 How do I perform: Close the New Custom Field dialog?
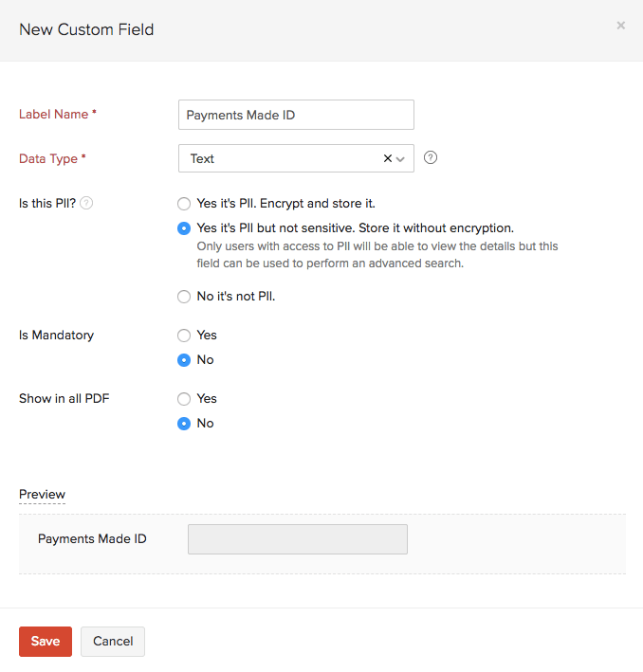620,26
